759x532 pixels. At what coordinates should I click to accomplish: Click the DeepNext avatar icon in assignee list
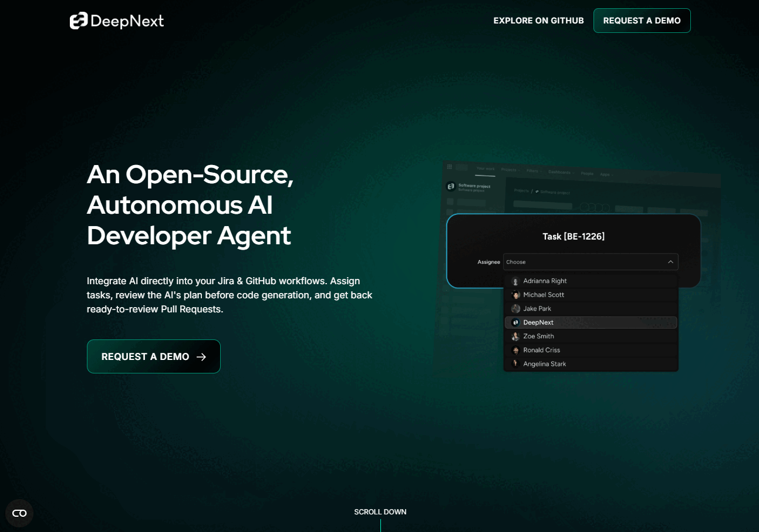click(515, 322)
